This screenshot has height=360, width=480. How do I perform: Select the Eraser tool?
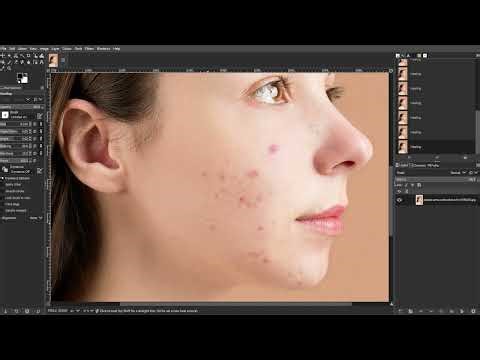coord(16,62)
